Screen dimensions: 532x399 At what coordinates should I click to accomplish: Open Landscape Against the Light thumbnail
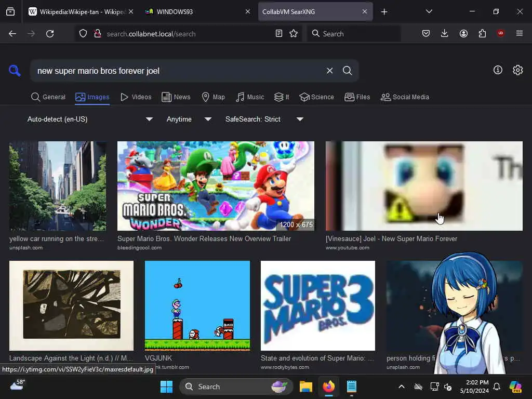(71, 305)
